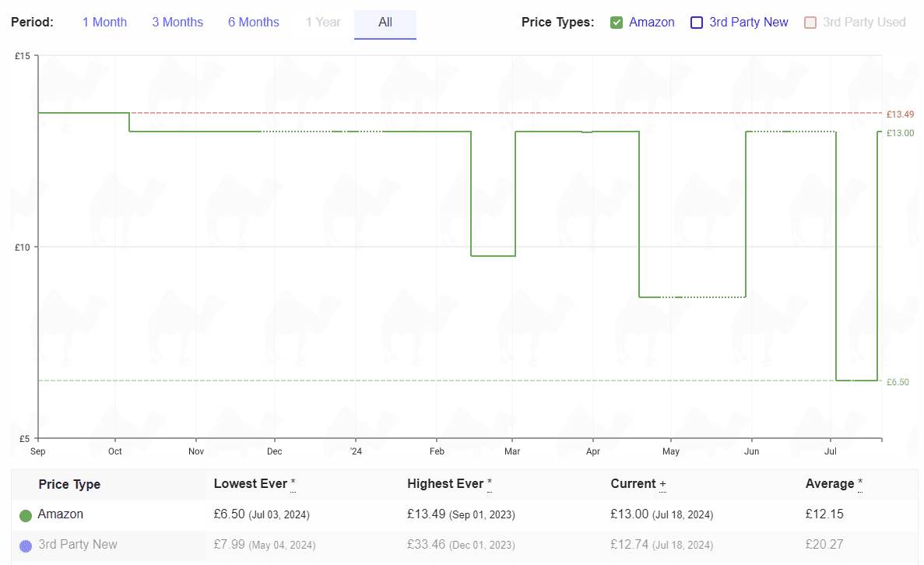The height and width of the screenshot is (565, 924).
Task: Click the £13.49 highest price marker
Action: point(900,114)
